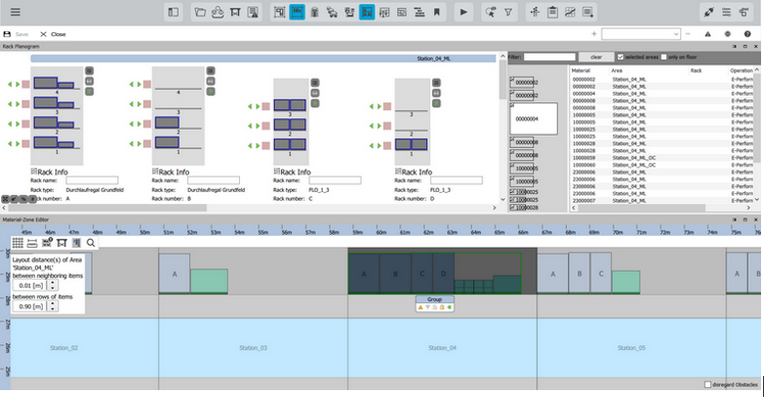Click the grid icon in Material-Zone Editor toolbar
The height and width of the screenshot is (397, 764).
(18, 243)
